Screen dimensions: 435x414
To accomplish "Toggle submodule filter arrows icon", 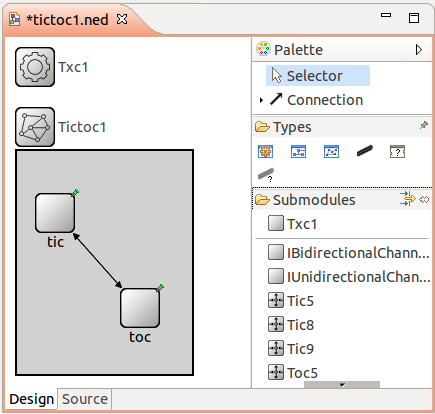I will click(408, 199).
